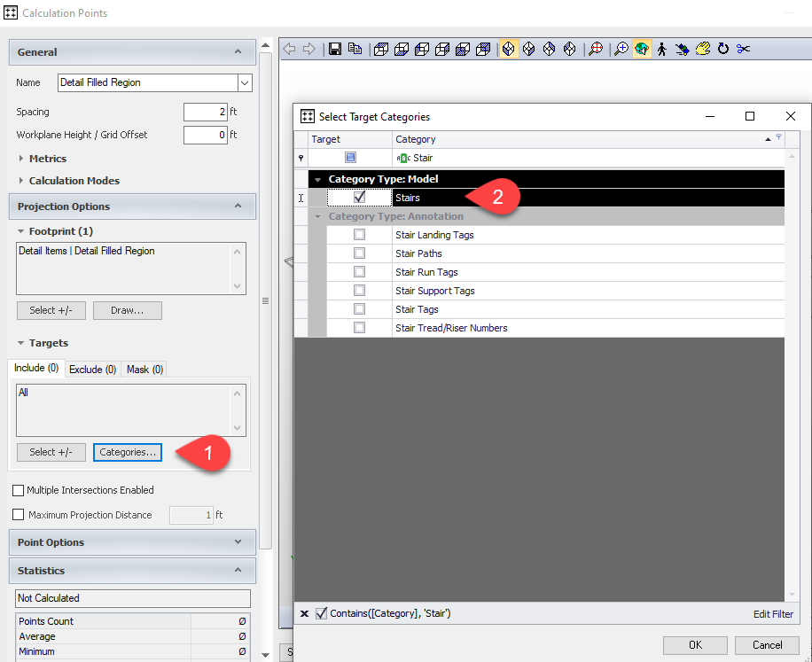This screenshot has width=812, height=662.
Task: Collapse the Footprint (1) group
Action: (20, 231)
